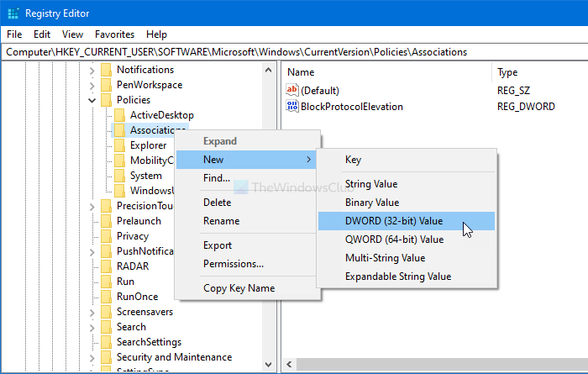
Task: Collapse the Policies tree node
Action: [x=92, y=100]
